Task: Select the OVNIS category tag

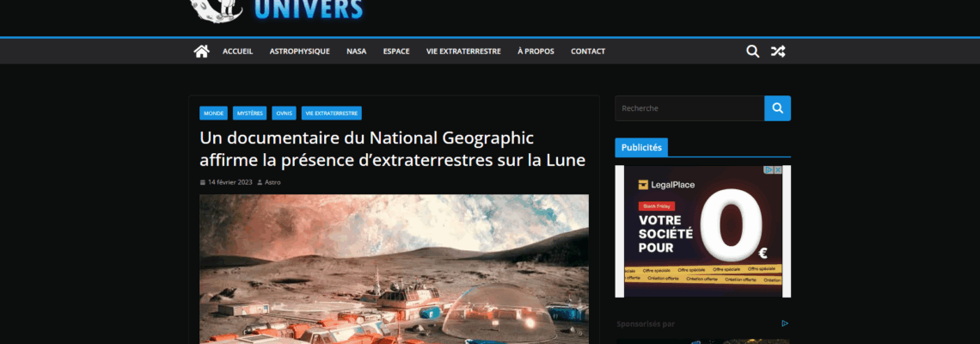Action: click(285, 114)
